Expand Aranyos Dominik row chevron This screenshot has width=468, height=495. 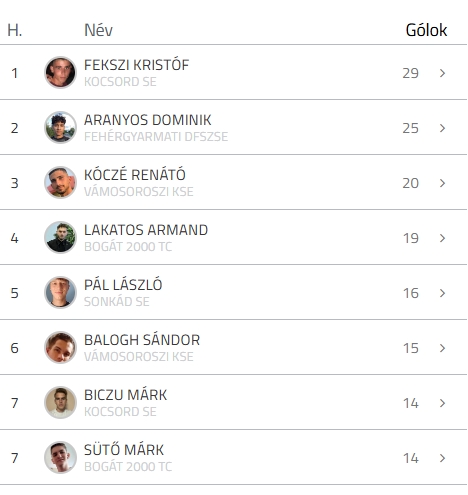click(x=442, y=128)
